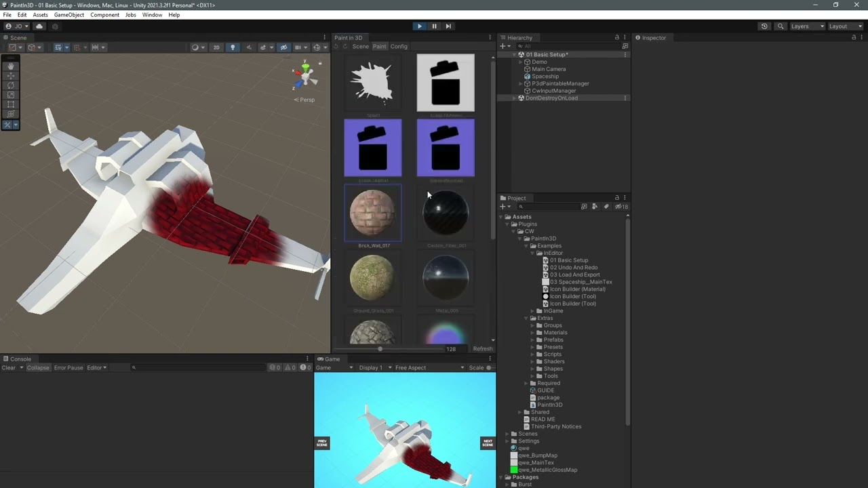Select the white eraser bucket tool icon
Image resolution: width=868 pixels, height=488 pixels.
tap(446, 83)
